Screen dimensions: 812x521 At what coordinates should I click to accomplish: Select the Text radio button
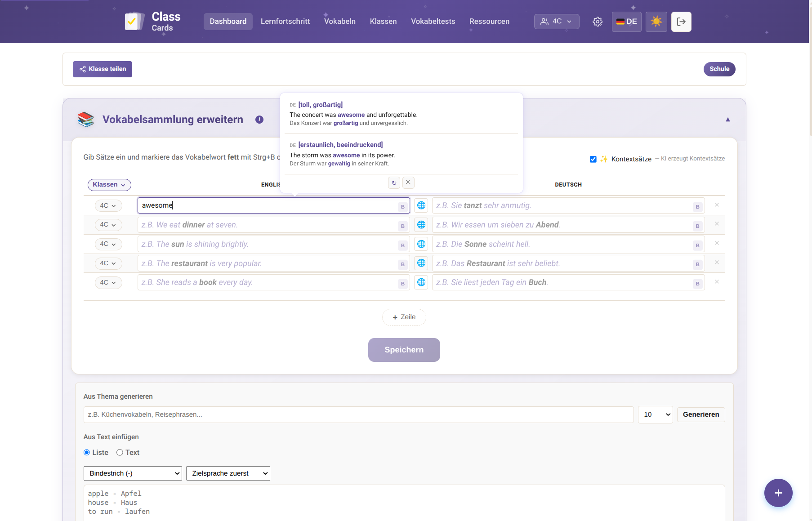click(120, 452)
